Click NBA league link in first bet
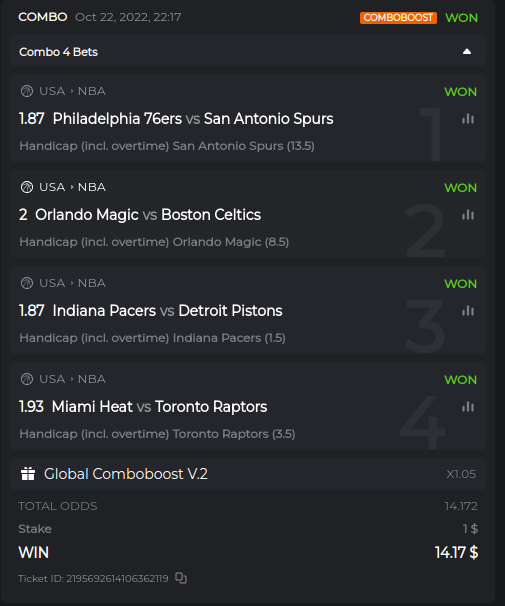Screen dimensions: 505x606 [92, 91]
